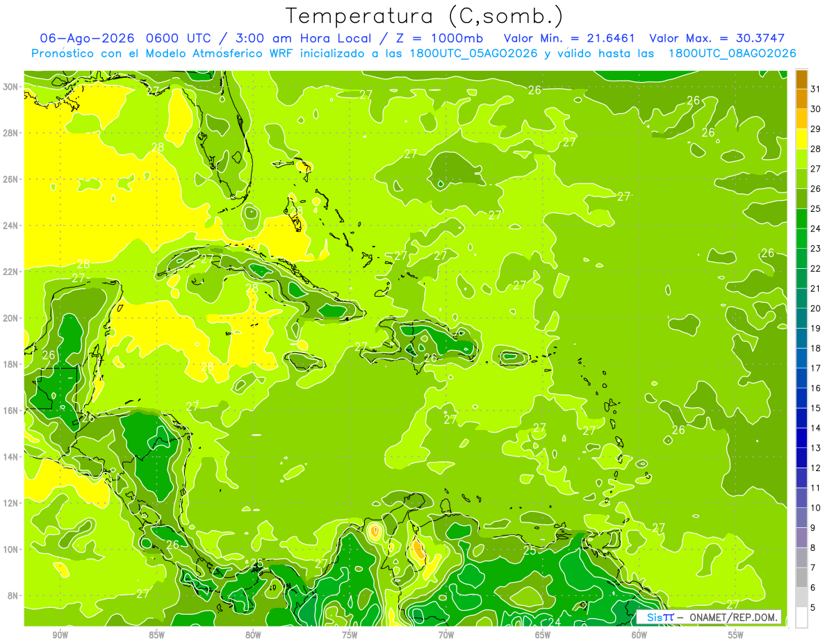Image resolution: width=834 pixels, height=644 pixels.
Task: Click legend value 31
Action: (x=816, y=88)
